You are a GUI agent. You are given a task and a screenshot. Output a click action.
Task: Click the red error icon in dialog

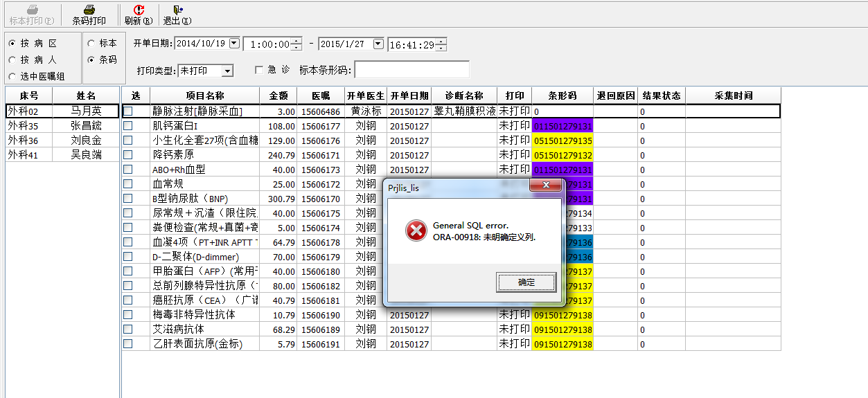click(416, 230)
